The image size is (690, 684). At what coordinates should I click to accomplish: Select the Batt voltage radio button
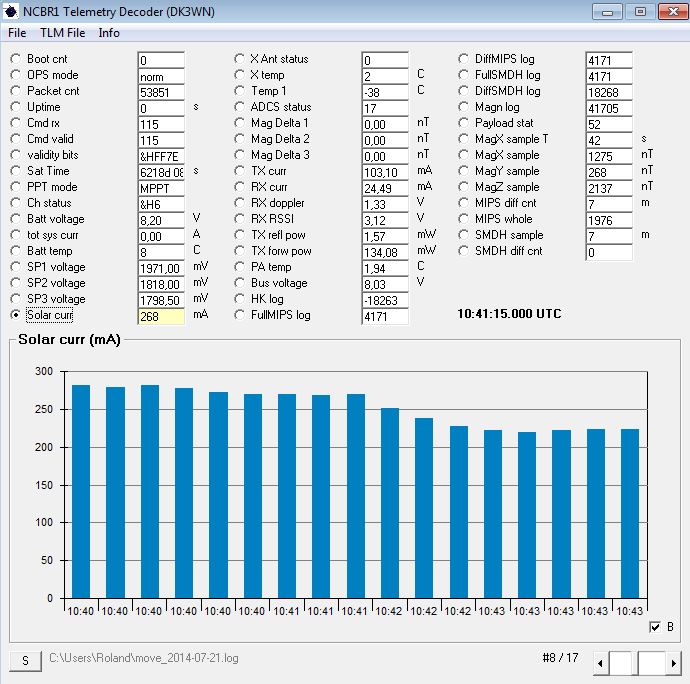click(16, 219)
